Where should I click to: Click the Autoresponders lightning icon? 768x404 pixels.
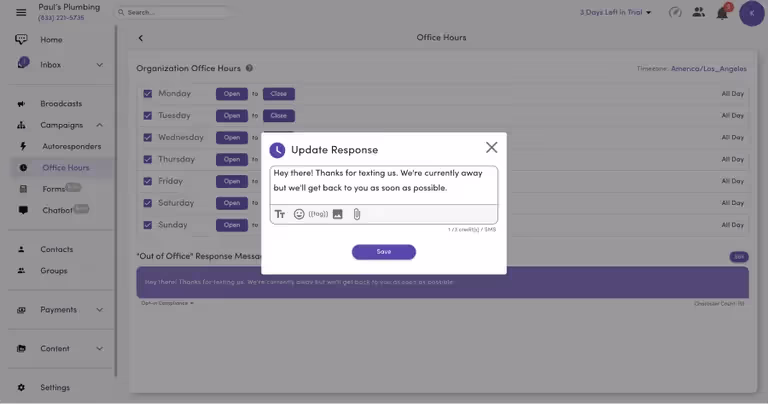pyautogui.click(x=23, y=146)
